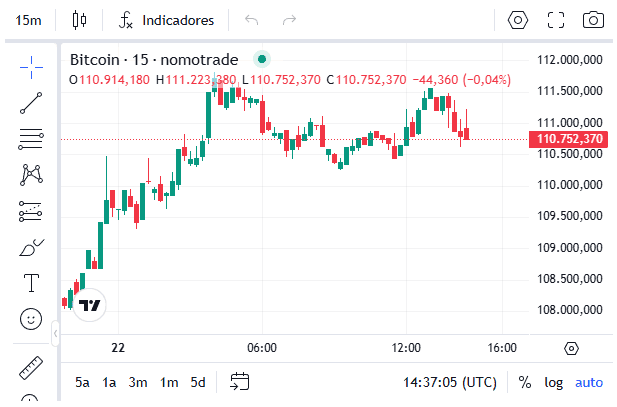Open the candlestick chart style menu

coord(79,20)
